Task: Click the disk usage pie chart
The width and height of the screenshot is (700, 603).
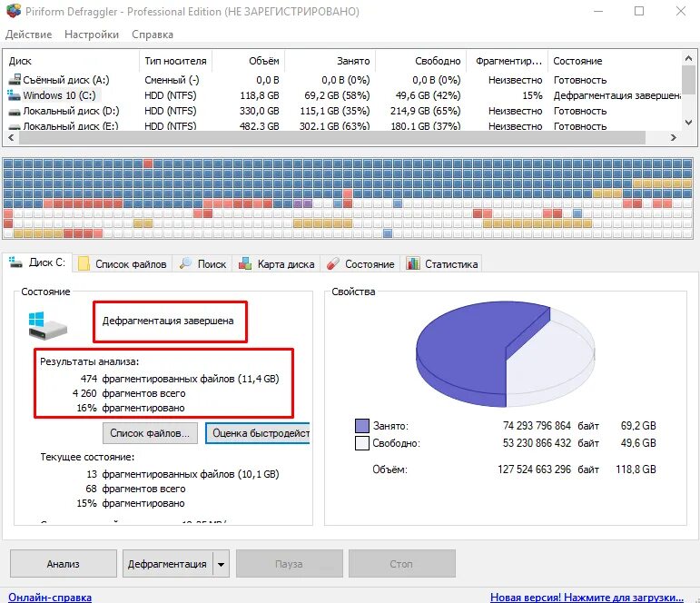Action: click(506, 354)
